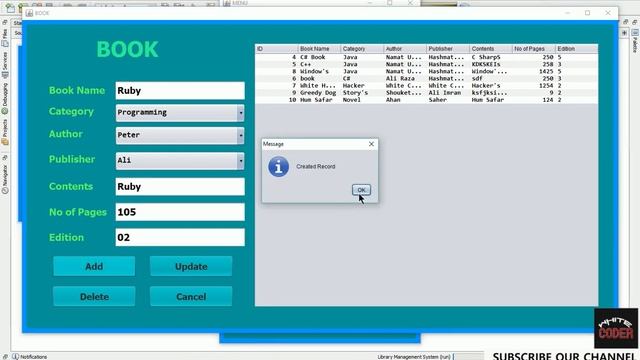Click the White Coder channel logo
The height and width of the screenshot is (360, 640).
coord(616,328)
